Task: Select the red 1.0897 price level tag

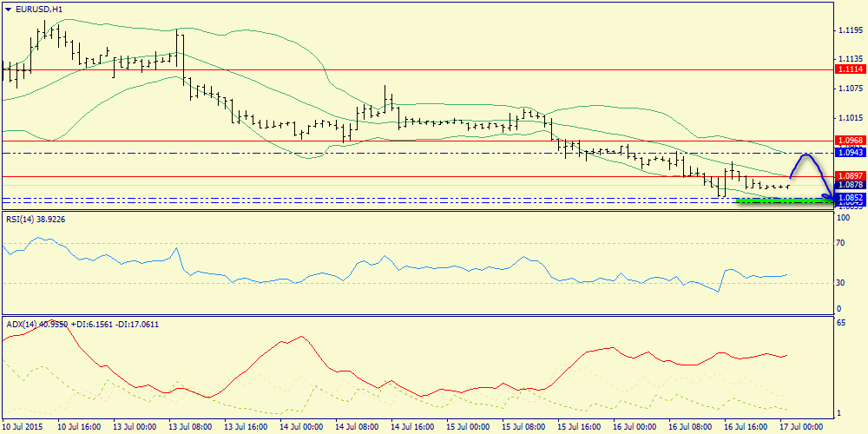Action: pos(849,175)
